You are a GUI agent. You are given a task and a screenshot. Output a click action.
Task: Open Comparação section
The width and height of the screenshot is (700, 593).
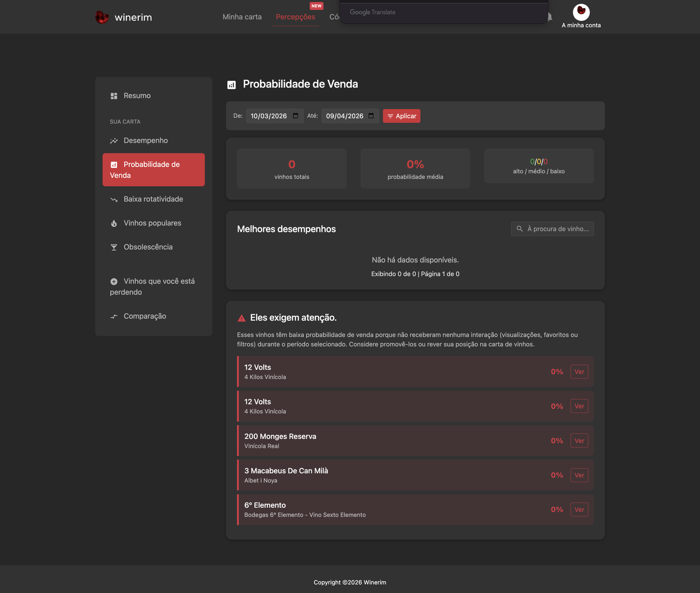coord(154,316)
